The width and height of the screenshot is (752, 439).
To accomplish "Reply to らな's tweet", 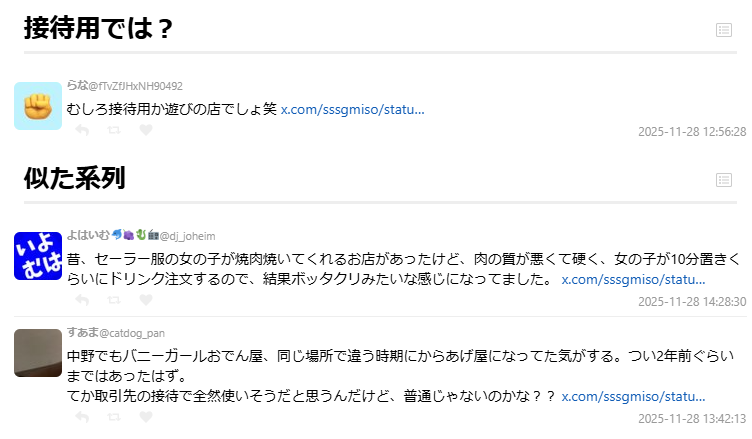I will [82, 130].
